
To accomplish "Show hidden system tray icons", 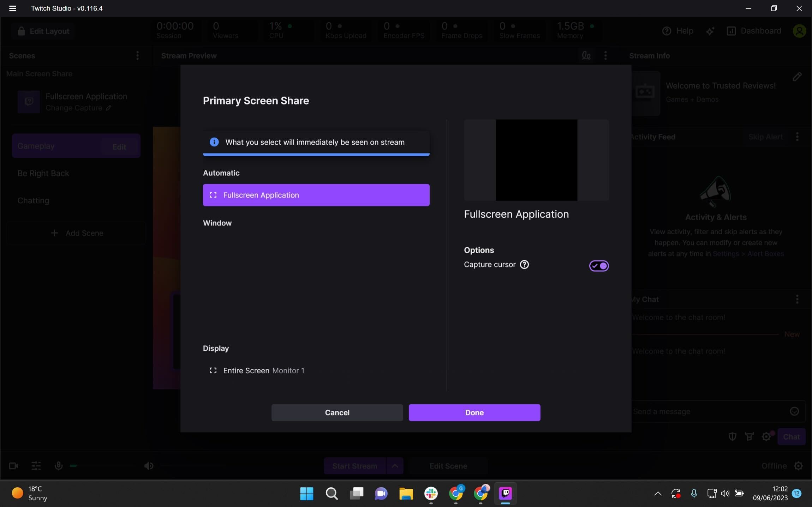I will coord(658,493).
